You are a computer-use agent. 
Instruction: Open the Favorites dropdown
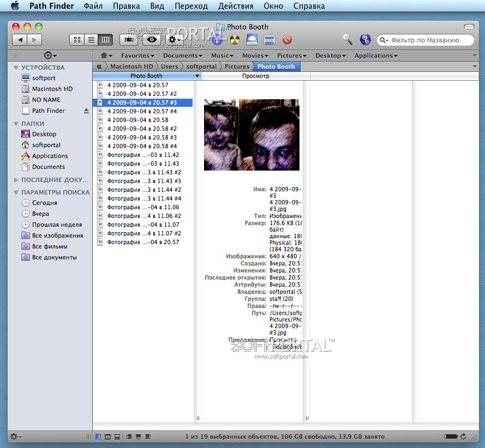click(137, 56)
